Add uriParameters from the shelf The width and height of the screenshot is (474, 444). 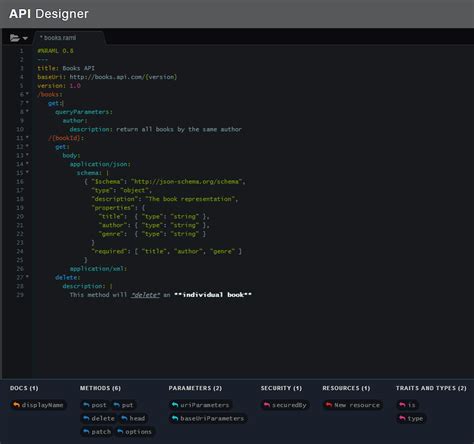pos(201,405)
